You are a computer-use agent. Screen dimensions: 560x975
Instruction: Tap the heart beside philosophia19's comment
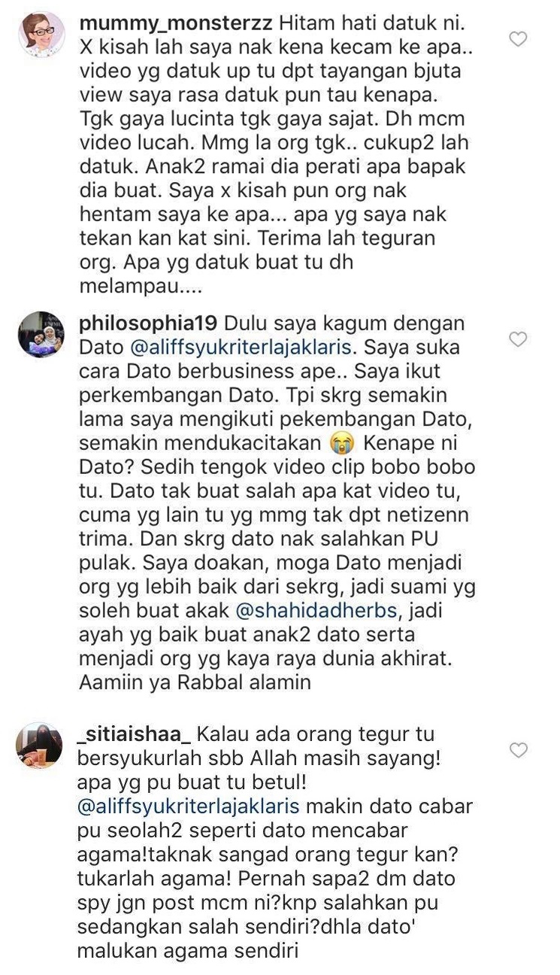click(x=519, y=340)
